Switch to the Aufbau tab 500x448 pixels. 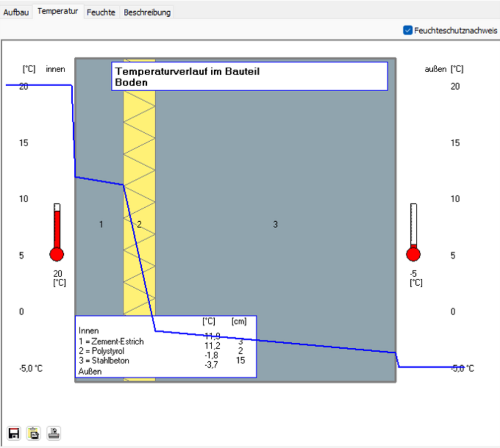pos(16,12)
